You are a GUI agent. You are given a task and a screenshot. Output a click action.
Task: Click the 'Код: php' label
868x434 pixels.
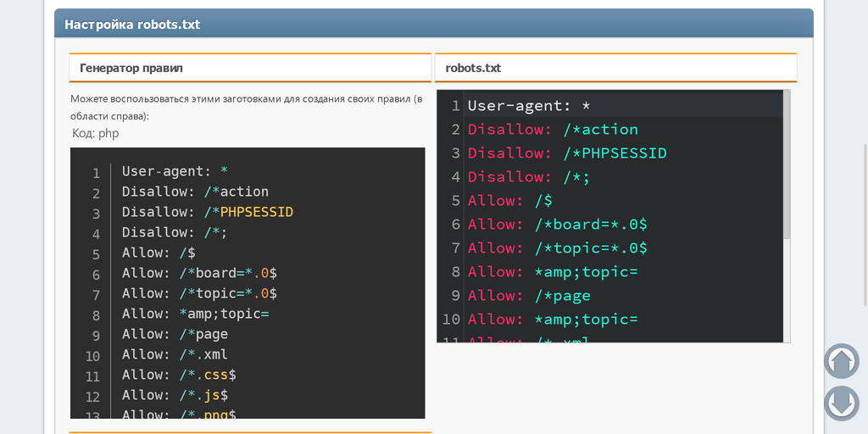pyautogui.click(x=96, y=133)
